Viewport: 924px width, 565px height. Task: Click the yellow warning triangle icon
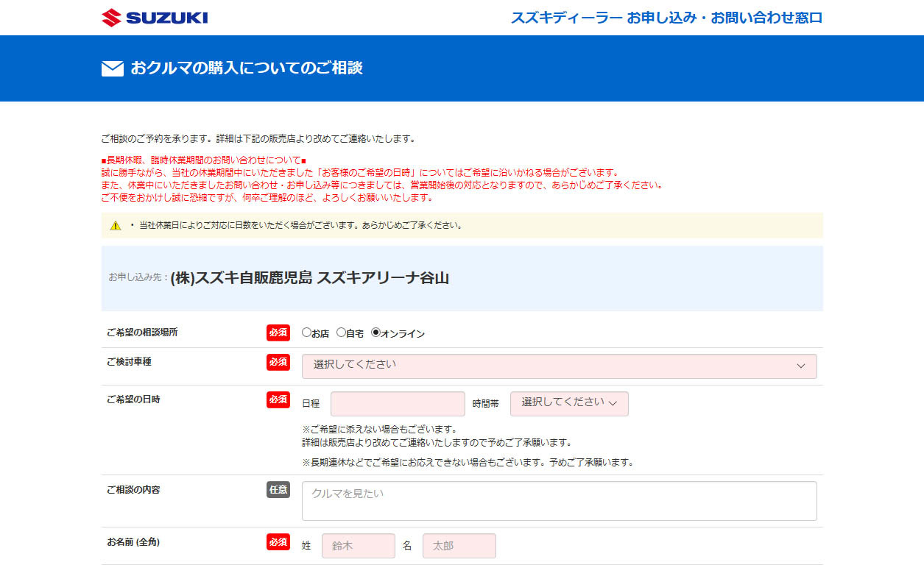pyautogui.click(x=116, y=226)
